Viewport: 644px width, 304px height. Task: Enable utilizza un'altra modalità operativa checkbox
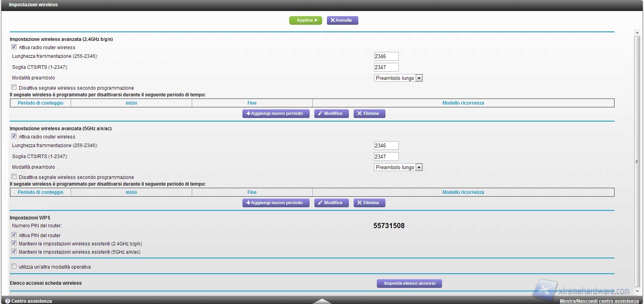(x=14, y=266)
